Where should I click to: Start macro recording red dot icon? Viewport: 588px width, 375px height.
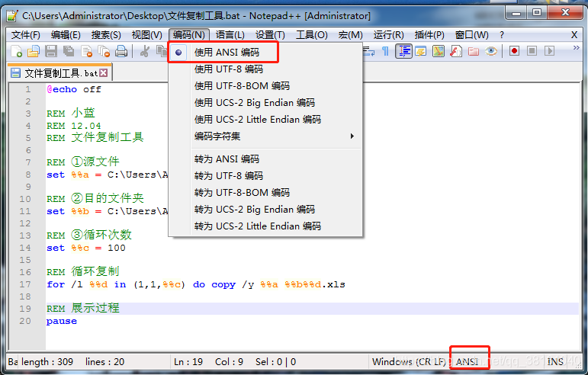(x=515, y=51)
